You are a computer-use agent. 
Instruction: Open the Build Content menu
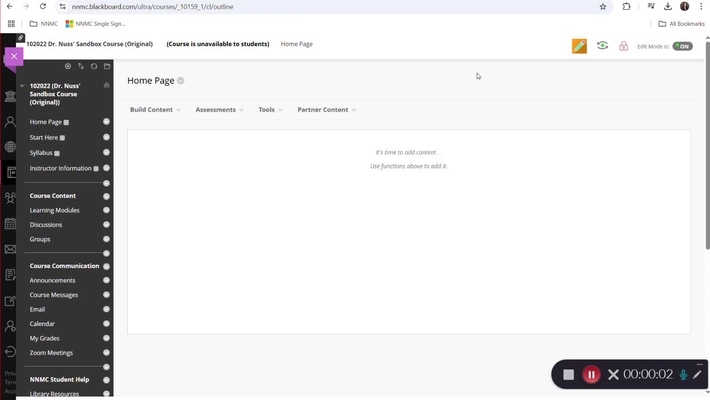155,110
